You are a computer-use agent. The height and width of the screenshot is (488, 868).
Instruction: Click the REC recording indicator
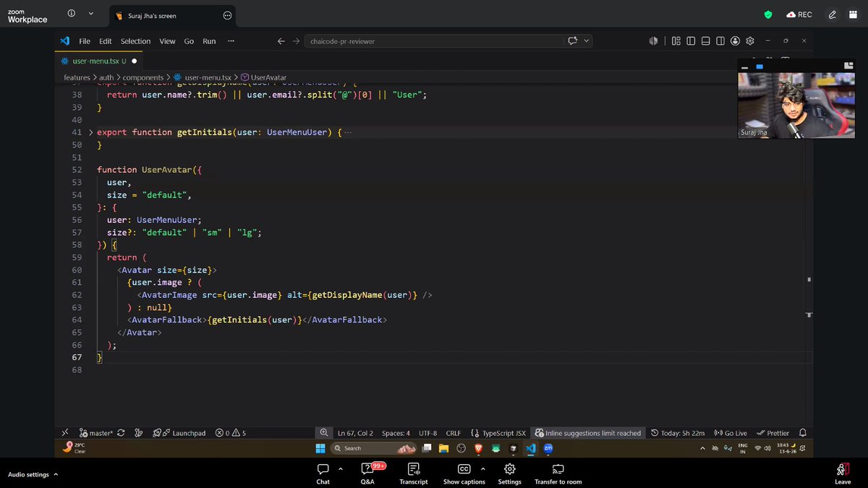[x=799, y=14]
